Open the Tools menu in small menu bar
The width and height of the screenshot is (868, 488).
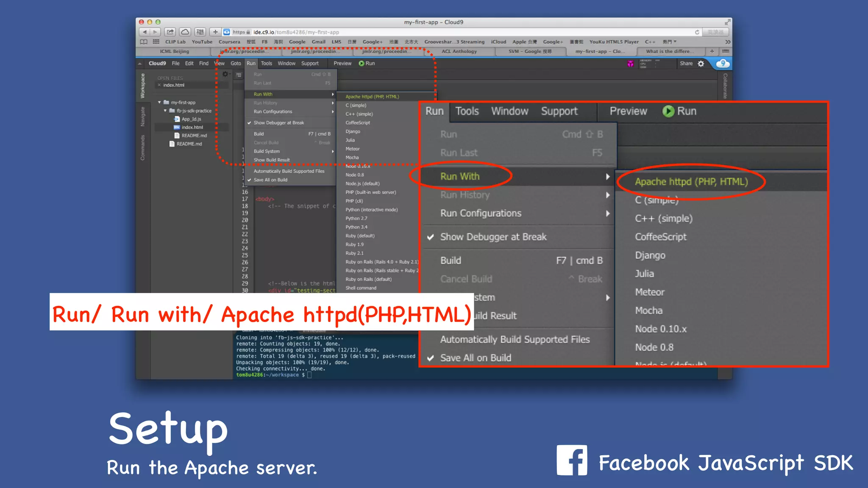tap(266, 64)
